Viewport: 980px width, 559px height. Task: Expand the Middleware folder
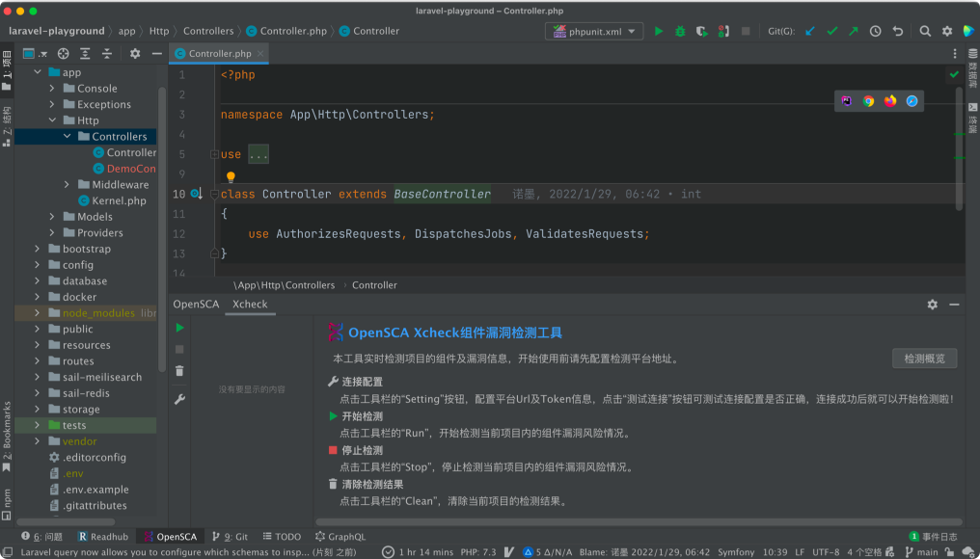(x=67, y=184)
